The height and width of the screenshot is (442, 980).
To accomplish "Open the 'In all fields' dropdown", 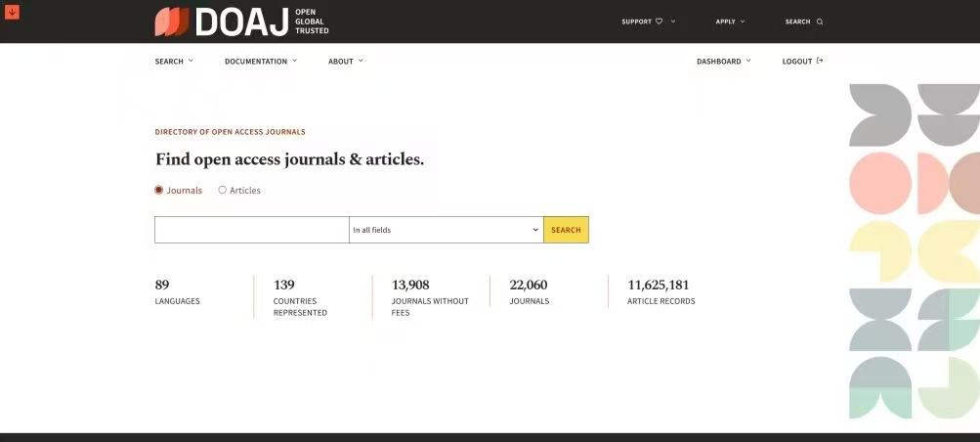I will pos(446,230).
